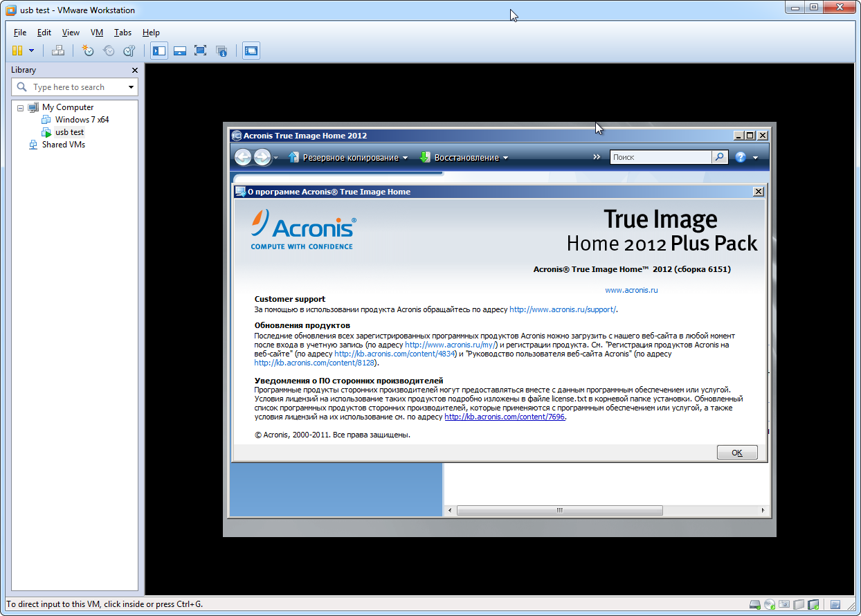Expand the hidden toolbar items chevron
This screenshot has height=616, width=861.
pos(597,157)
